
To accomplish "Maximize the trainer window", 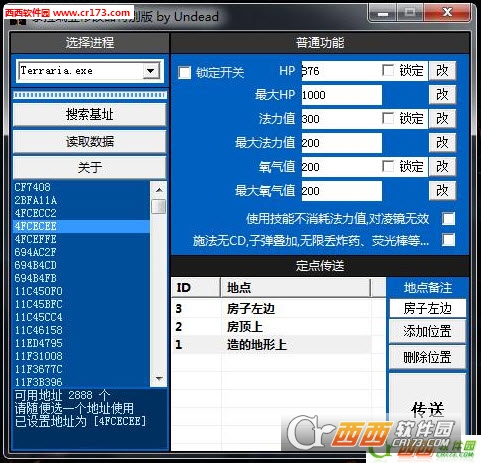I will (410, 13).
